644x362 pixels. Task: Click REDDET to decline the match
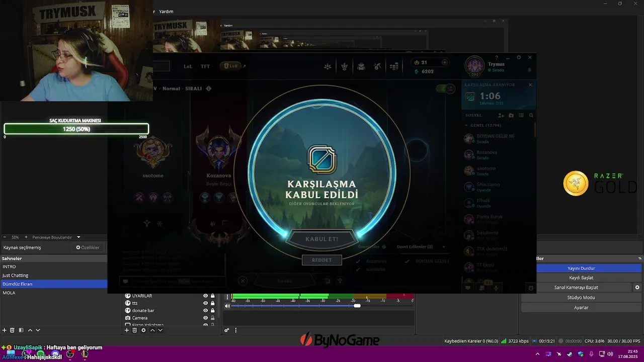coord(322,260)
